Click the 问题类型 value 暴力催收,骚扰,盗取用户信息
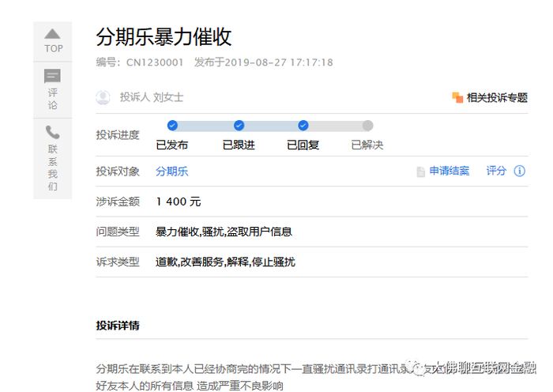The width and height of the screenshot is (553, 392). pos(224,232)
